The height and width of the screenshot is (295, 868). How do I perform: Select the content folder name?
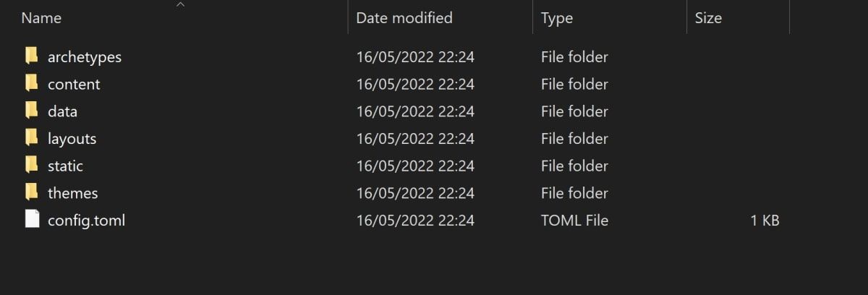click(74, 85)
